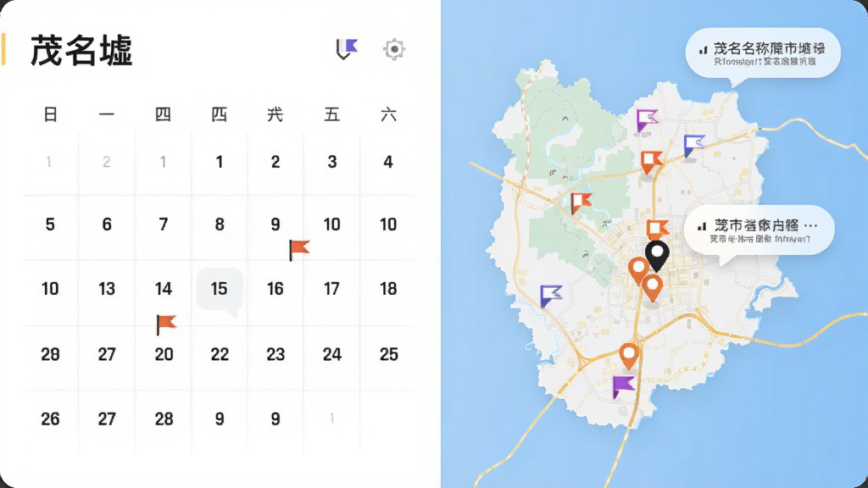Select the orange pin directly below the black pin
The image size is (868, 488).
pos(652,289)
